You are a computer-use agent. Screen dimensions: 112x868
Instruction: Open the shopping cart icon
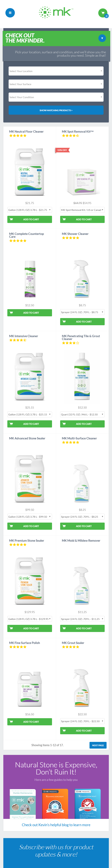point(103,13)
